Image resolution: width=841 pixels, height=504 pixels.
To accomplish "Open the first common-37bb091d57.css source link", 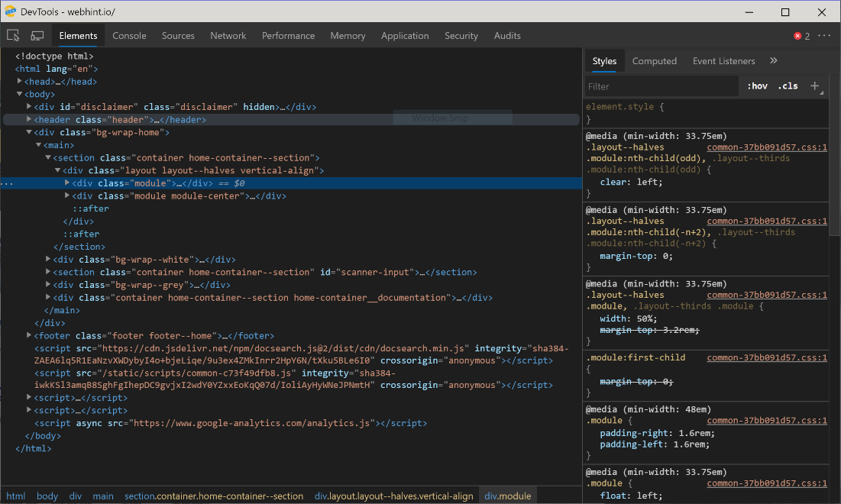I will tap(766, 147).
